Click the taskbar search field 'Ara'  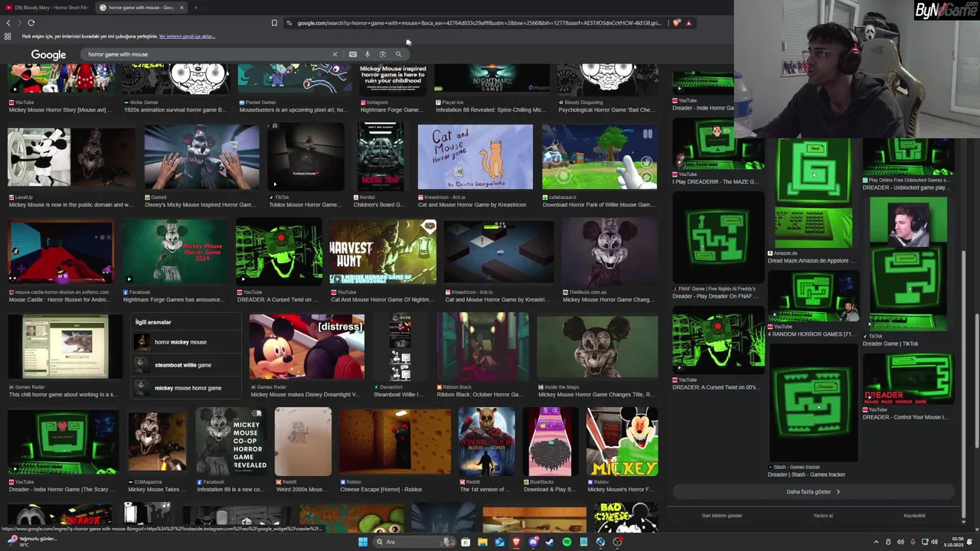coord(414,542)
